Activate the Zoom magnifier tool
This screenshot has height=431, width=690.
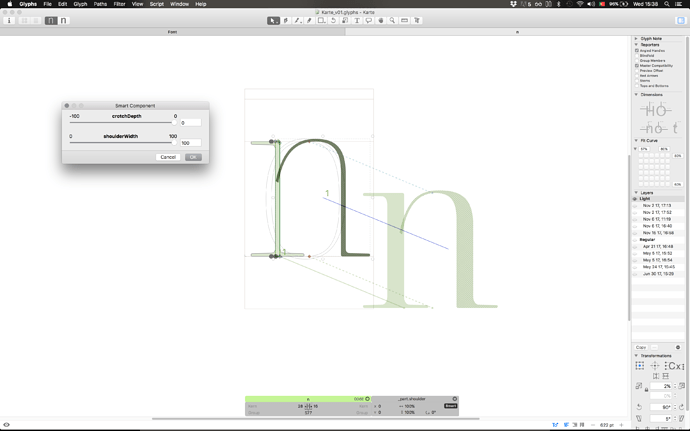point(392,21)
